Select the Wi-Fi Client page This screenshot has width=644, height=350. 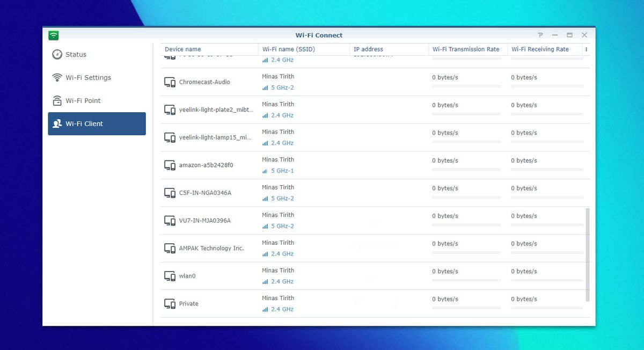[97, 124]
